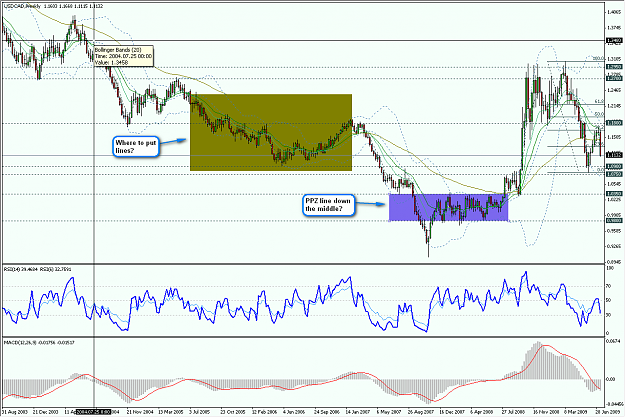Select the olive rectangle object on the chart
625x417 pixels.
pos(271,132)
